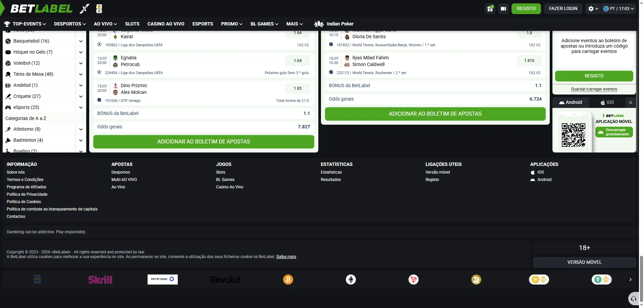
Task: Click the green REGISTO button in header
Action: click(526, 9)
